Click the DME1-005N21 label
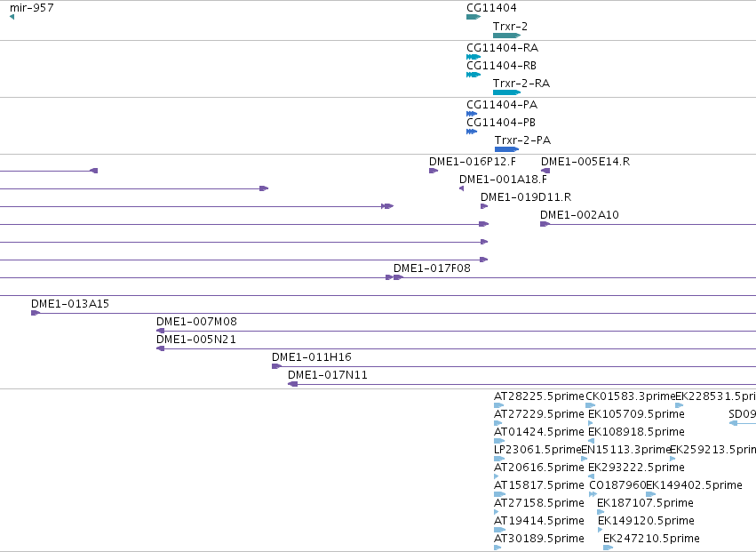The width and height of the screenshot is (756, 552). [196, 340]
